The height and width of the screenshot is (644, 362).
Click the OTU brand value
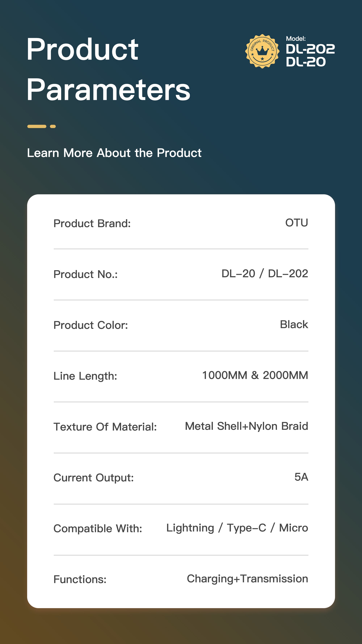(296, 223)
